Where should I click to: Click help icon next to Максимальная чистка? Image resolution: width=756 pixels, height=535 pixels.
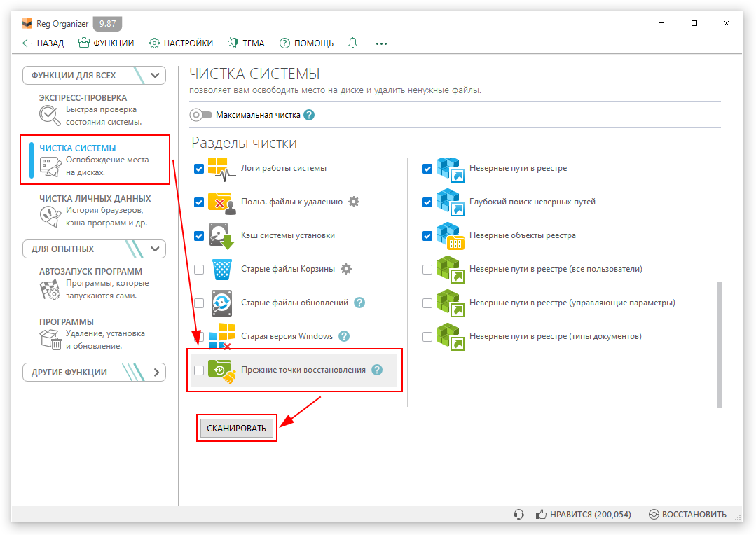309,115
